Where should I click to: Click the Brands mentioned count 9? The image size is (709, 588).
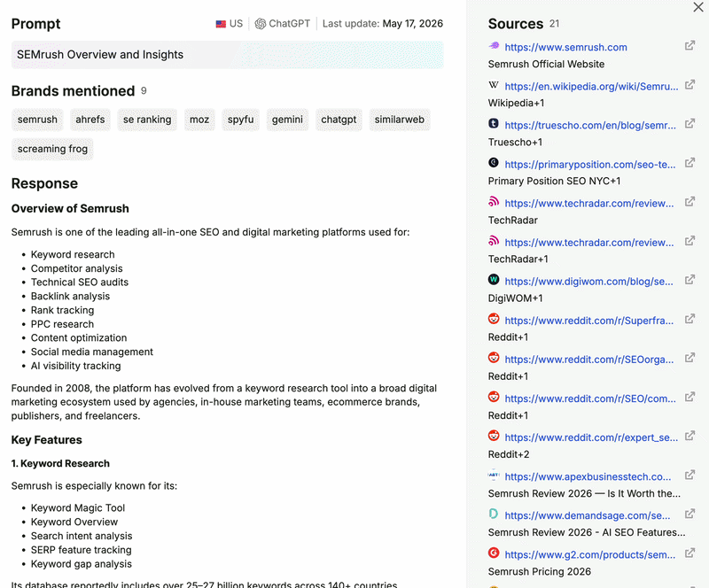click(144, 91)
